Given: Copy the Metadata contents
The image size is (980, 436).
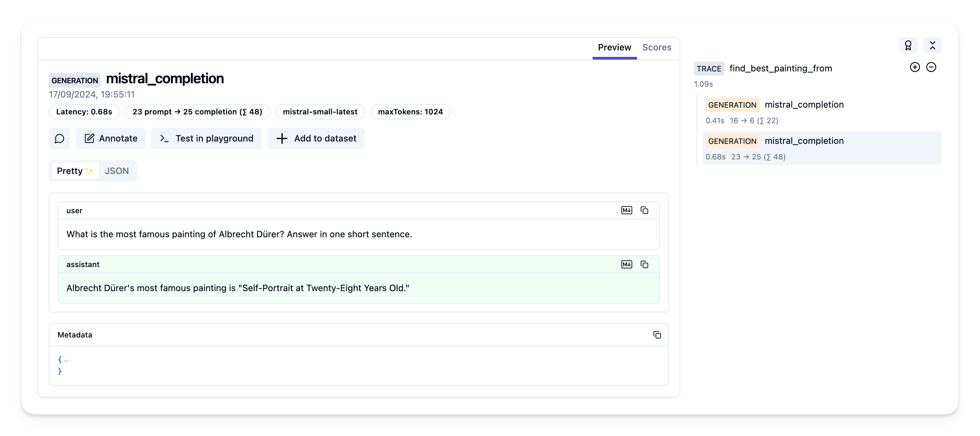Looking at the screenshot, I should tap(658, 335).
